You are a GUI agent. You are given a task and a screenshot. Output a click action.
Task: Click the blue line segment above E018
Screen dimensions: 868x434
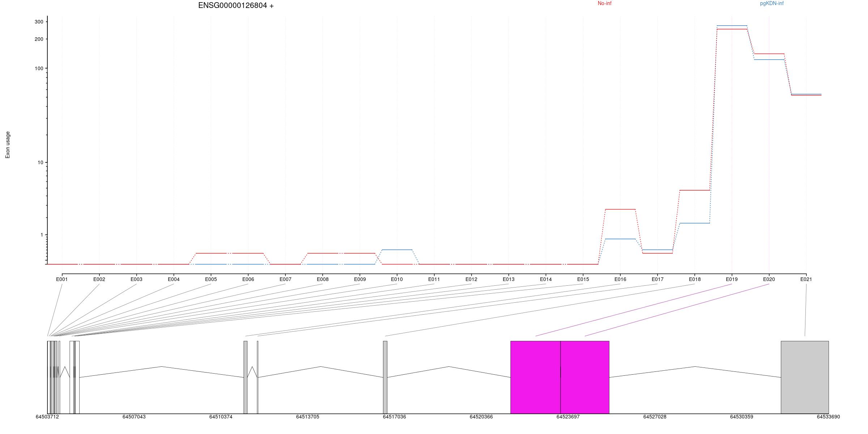695,223
